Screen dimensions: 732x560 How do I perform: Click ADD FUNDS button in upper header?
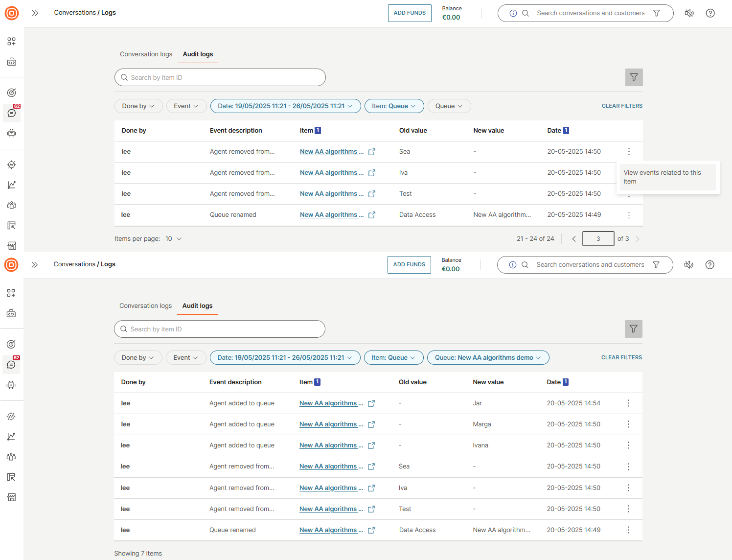click(410, 13)
